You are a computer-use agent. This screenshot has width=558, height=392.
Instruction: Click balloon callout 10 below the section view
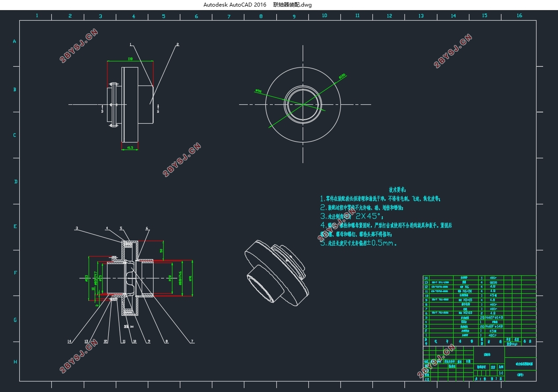point(135,341)
